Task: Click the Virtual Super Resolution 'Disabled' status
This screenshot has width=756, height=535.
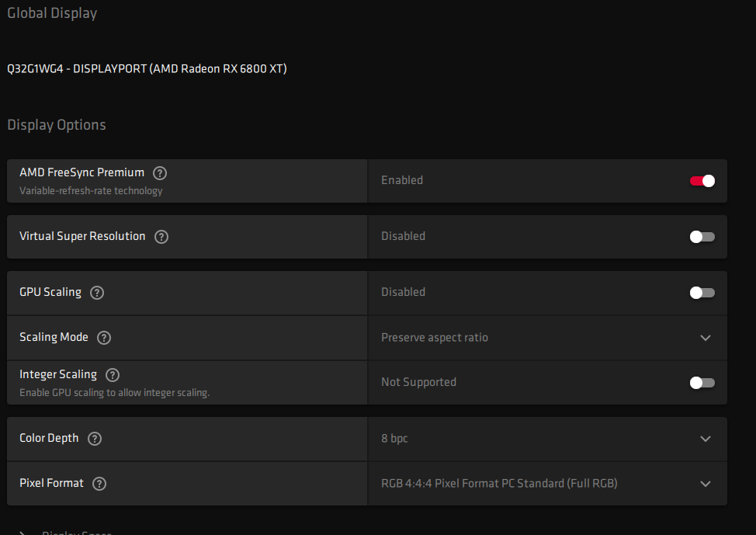Action: tap(403, 236)
